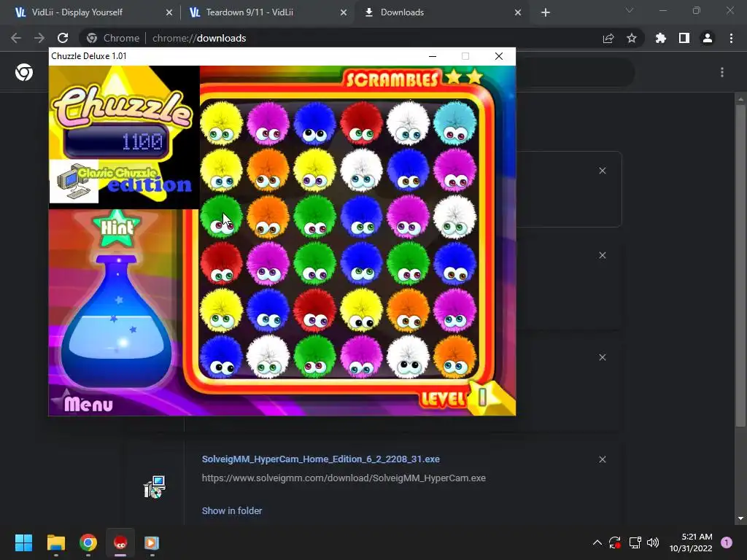Open Chrome from the taskbar
Screen dimensions: 747x560
click(x=88, y=542)
